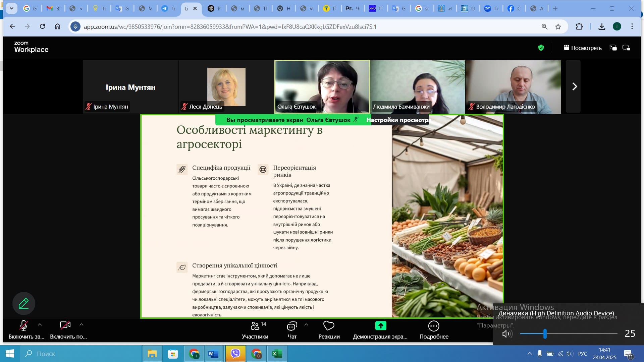Open browser downloads icon
The image size is (644, 362).
pyautogui.click(x=602, y=26)
